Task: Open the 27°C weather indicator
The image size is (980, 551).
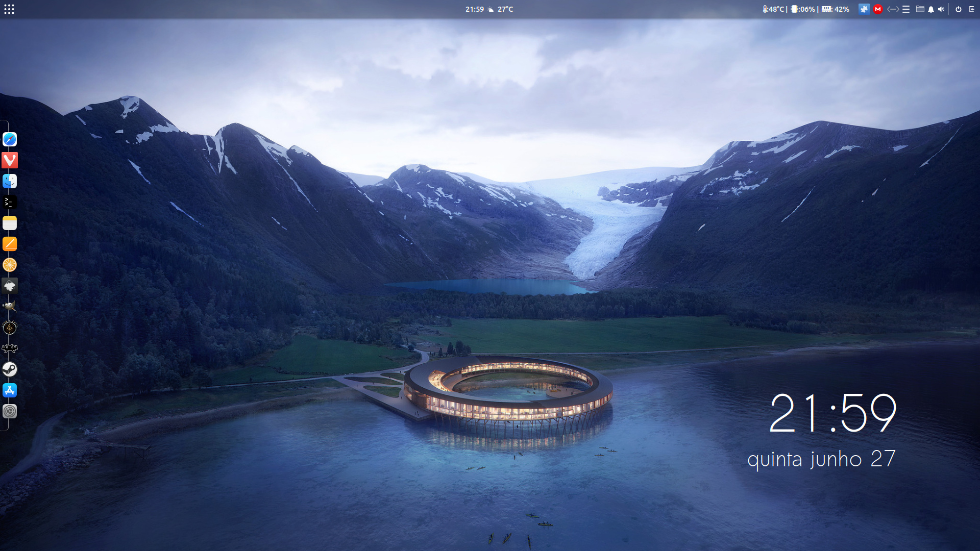Action: coord(501,9)
